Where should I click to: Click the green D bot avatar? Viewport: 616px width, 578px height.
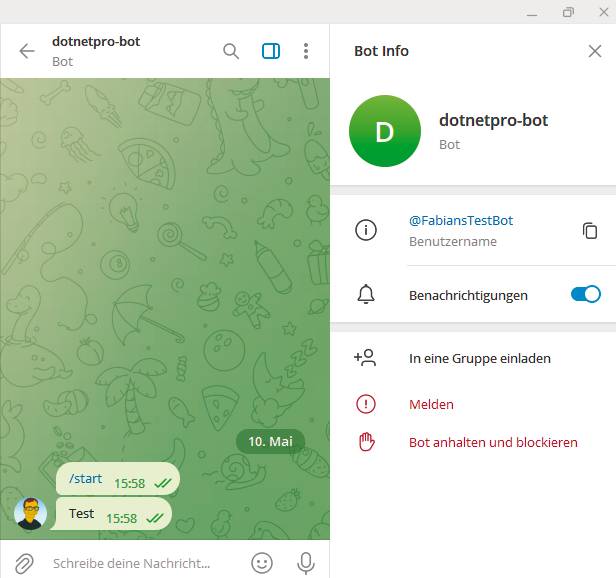[x=385, y=131]
